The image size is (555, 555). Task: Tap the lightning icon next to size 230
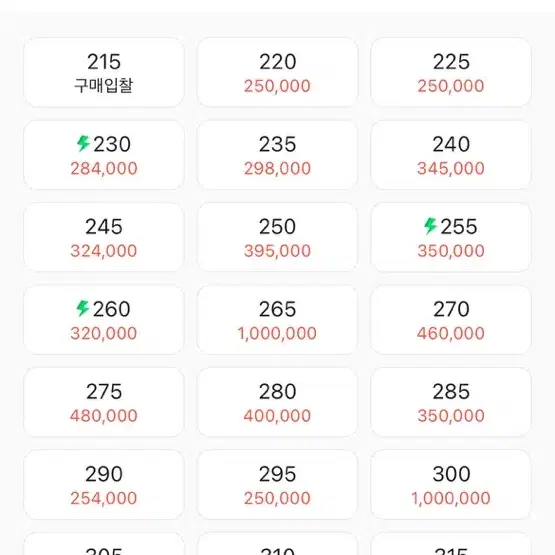tap(84, 143)
